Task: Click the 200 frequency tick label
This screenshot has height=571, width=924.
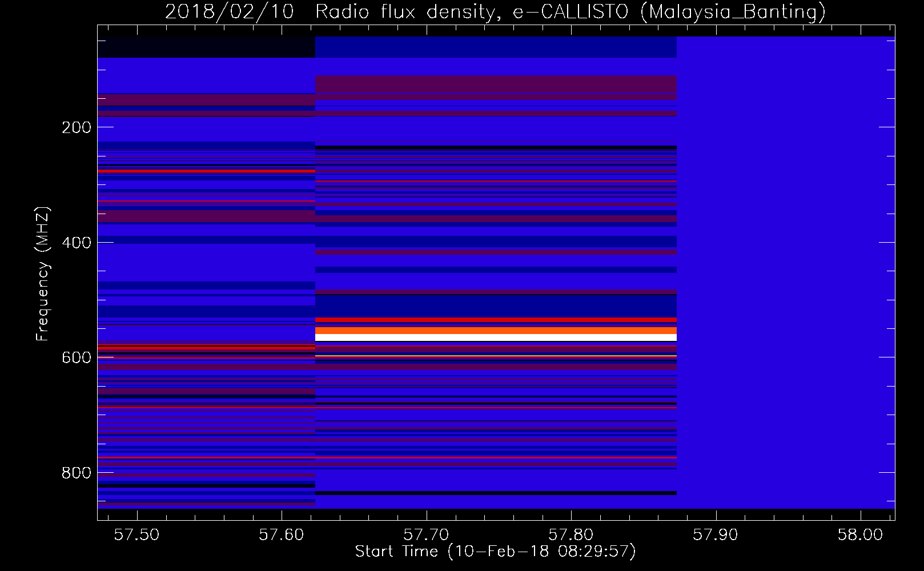Action: 77,127
